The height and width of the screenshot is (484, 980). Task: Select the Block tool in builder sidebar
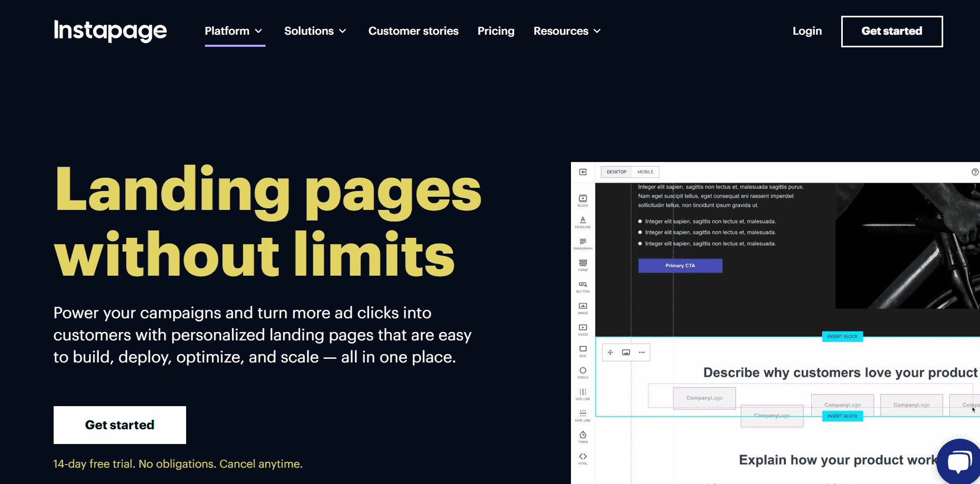pos(583,199)
